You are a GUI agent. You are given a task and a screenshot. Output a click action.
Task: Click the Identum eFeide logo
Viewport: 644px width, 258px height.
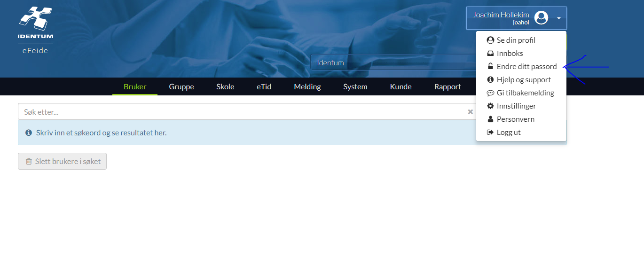(36, 30)
